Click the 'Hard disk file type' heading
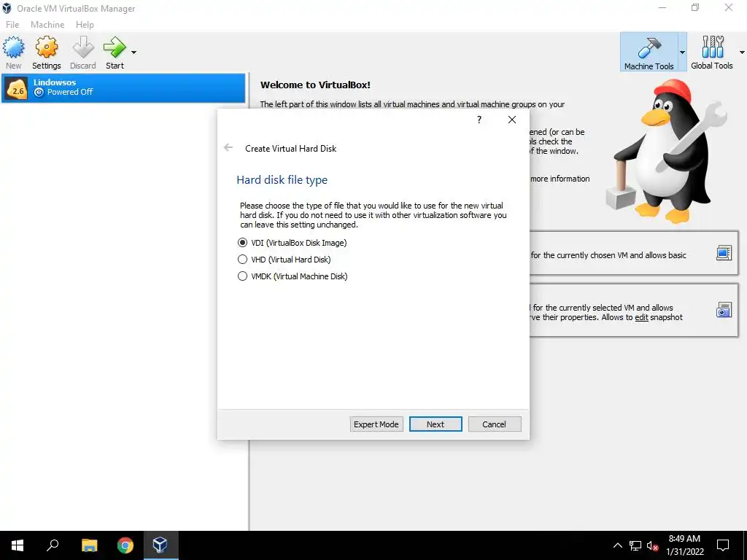The width and height of the screenshot is (747, 560). coord(282,180)
